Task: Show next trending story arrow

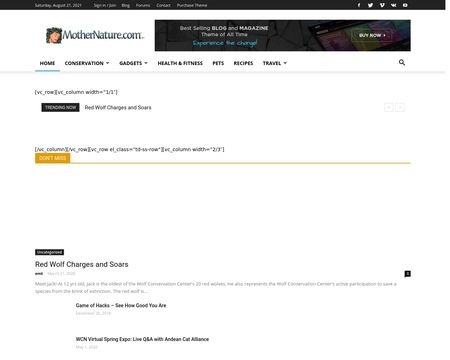Action: (400, 107)
